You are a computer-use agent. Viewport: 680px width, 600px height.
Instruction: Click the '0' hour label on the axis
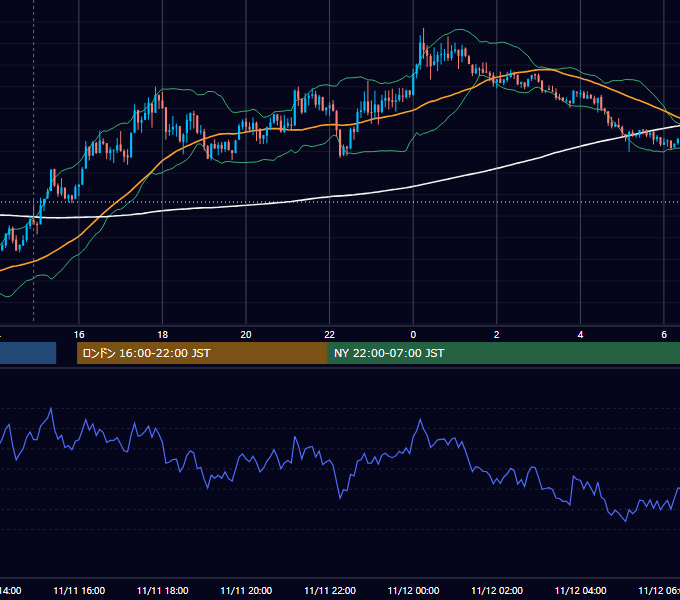413,335
